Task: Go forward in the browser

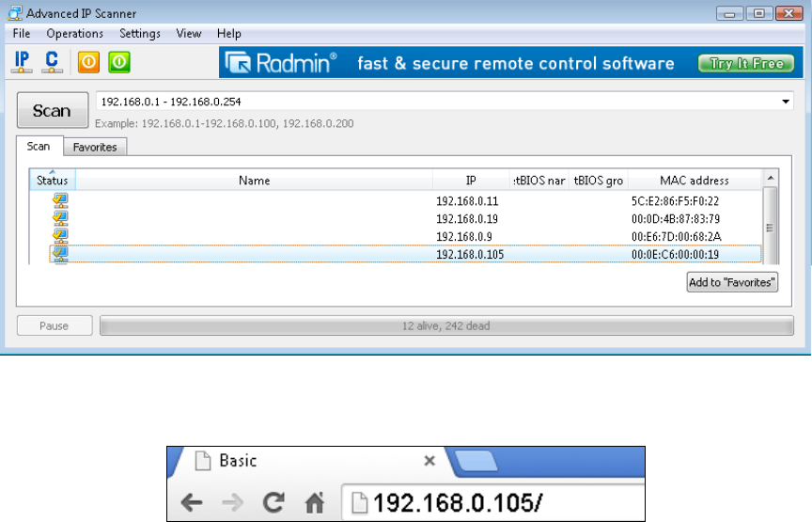Action: 232,502
